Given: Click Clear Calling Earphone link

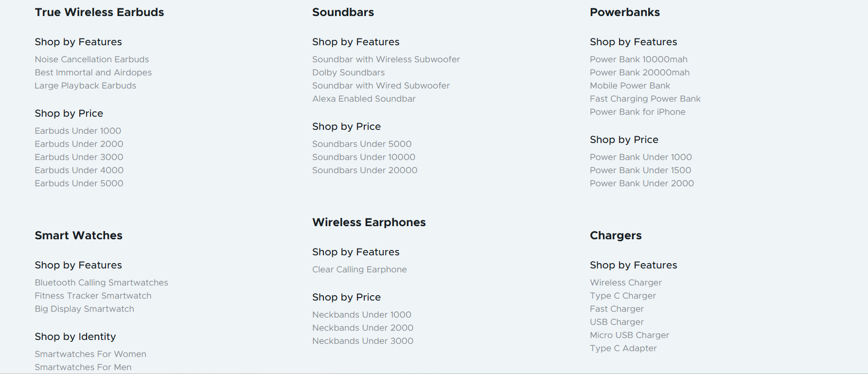Looking at the screenshot, I should click(359, 269).
